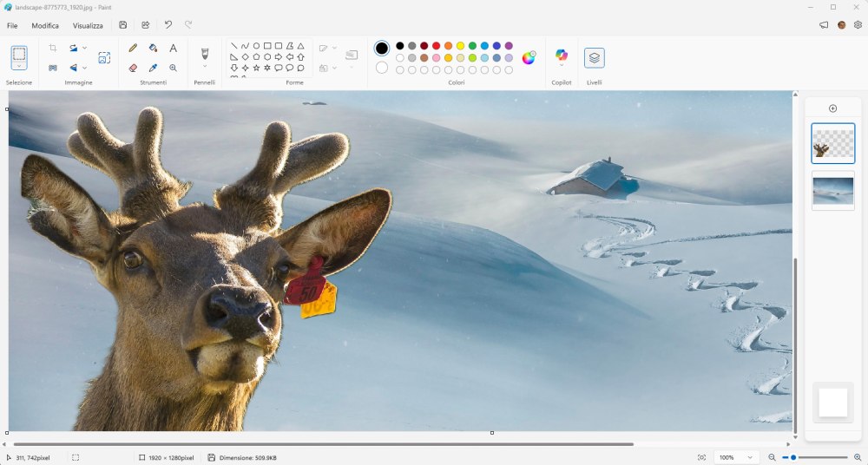
Task: Expand the rotate options chevron
Action: click(x=85, y=49)
